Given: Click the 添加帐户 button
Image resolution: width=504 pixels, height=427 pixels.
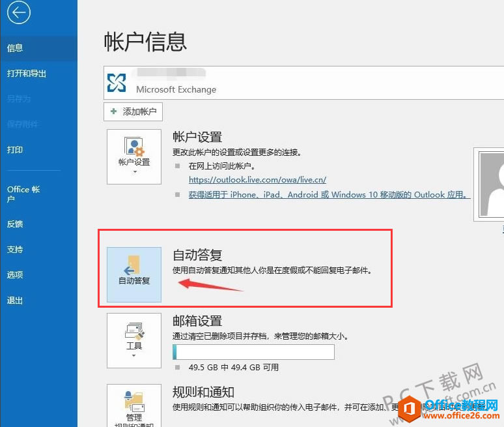Looking at the screenshot, I should pos(133,111).
